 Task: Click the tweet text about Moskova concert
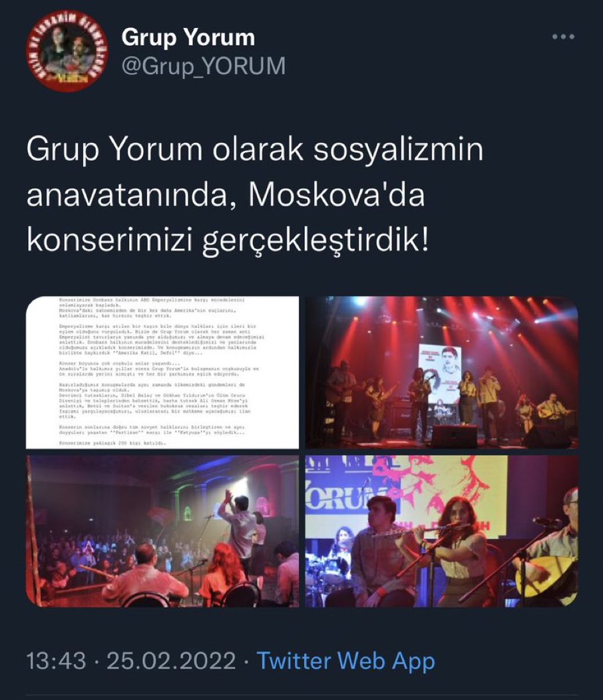pyautogui.click(x=255, y=196)
